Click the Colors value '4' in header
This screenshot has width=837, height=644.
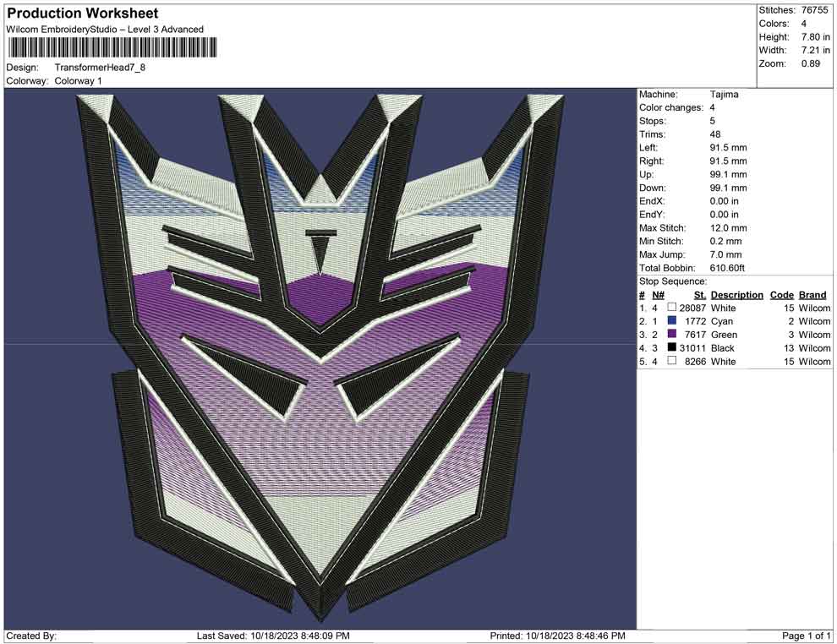[803, 24]
